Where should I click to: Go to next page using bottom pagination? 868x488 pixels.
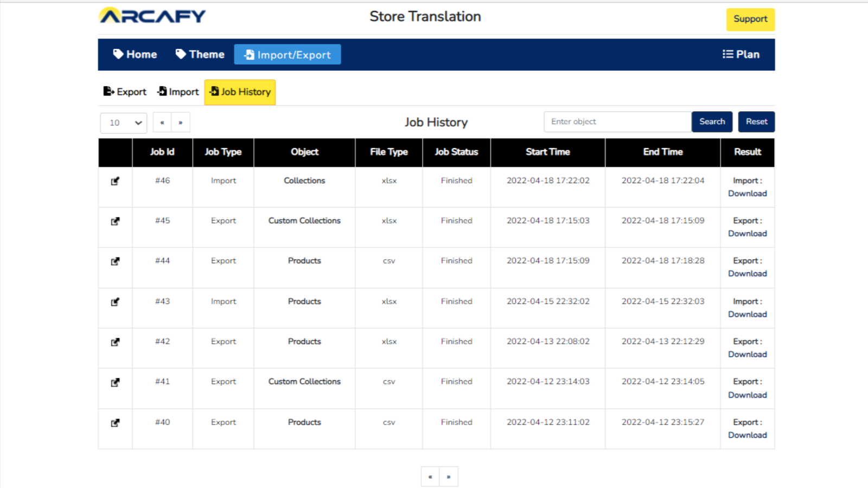(x=449, y=477)
